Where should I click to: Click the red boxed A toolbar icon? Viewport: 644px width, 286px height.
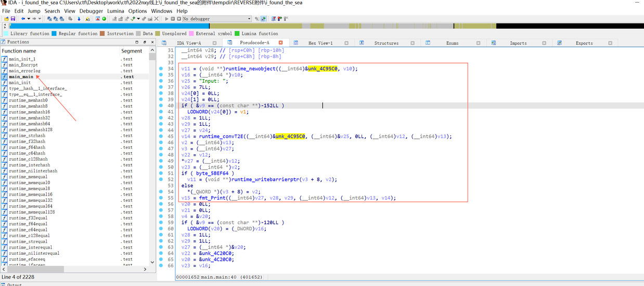tap(97, 19)
